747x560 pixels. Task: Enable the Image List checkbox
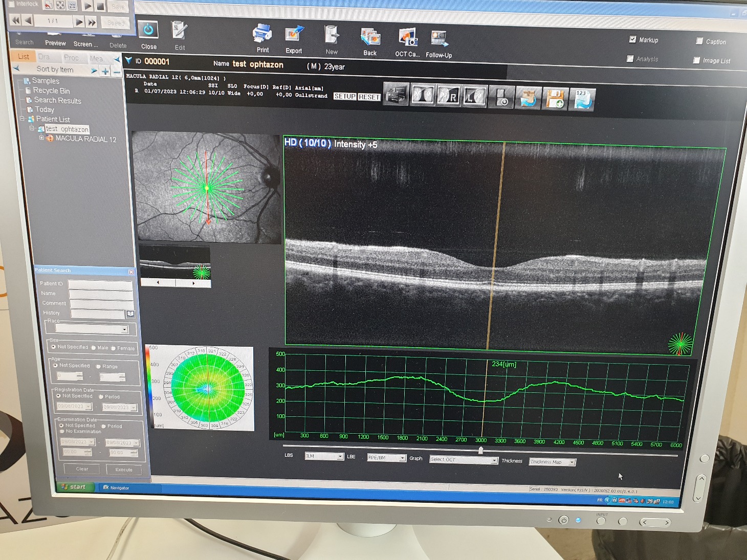[696, 60]
